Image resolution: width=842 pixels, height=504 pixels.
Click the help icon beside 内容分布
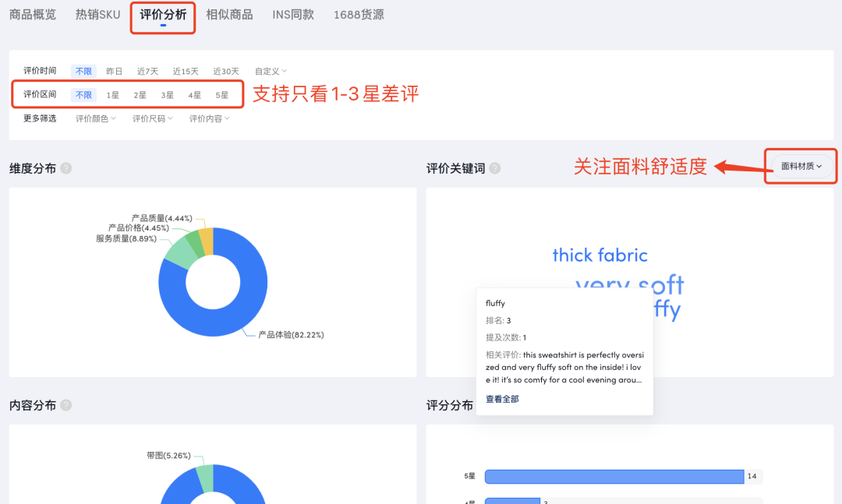pyautogui.click(x=66, y=405)
